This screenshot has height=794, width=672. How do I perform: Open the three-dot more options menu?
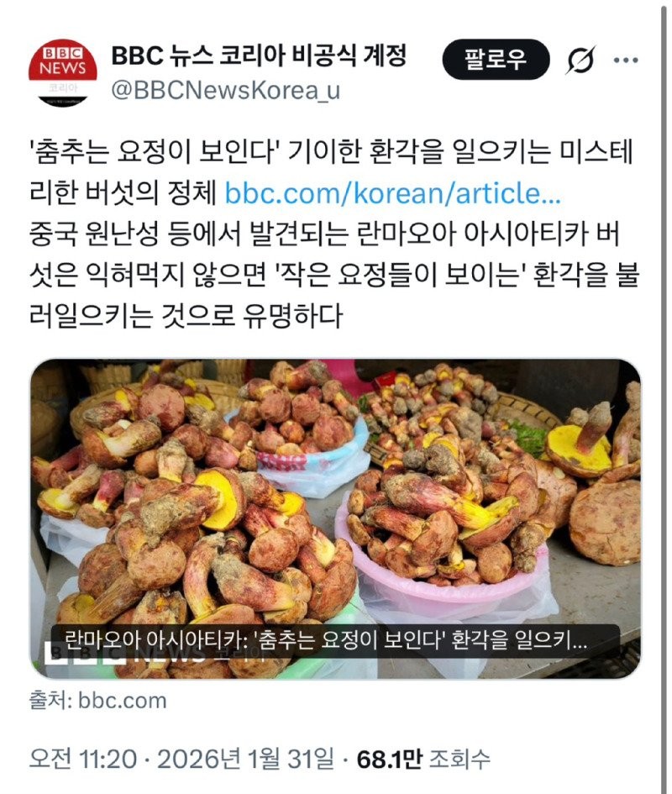coord(626,60)
